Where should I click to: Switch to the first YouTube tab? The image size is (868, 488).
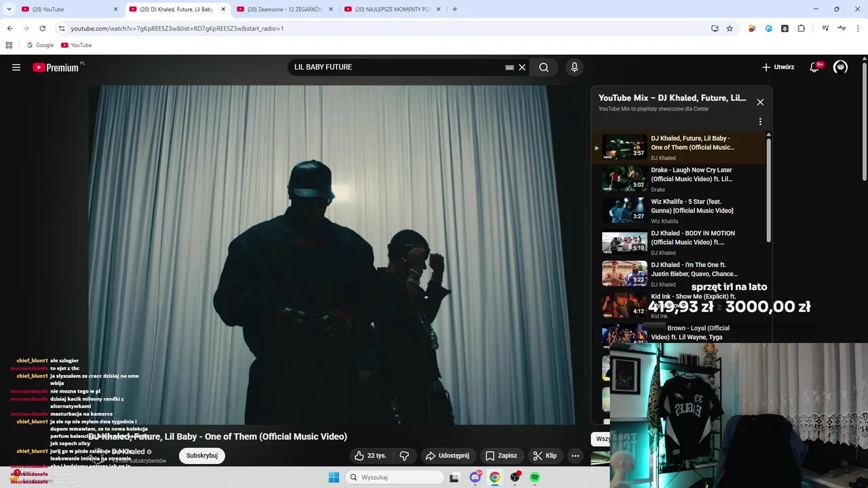[68, 9]
